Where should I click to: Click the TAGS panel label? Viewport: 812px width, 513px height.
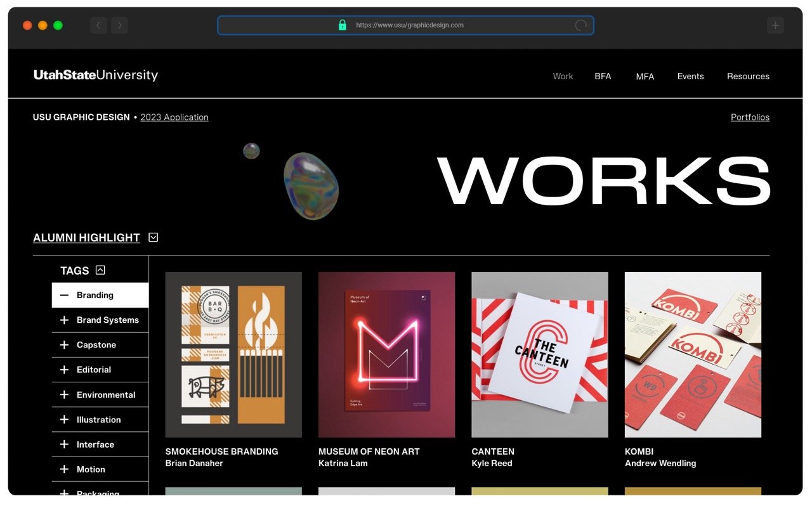[x=74, y=271]
